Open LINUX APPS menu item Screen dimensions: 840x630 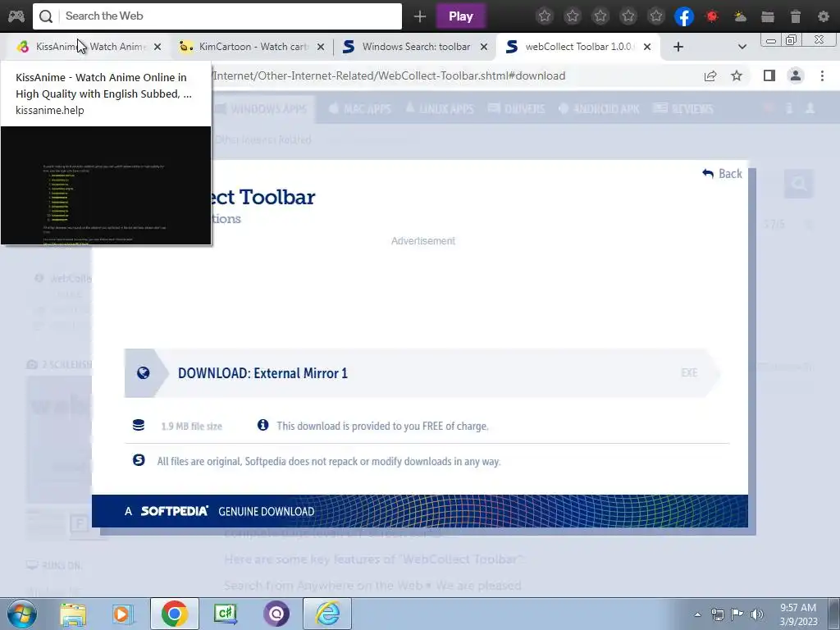click(x=440, y=109)
